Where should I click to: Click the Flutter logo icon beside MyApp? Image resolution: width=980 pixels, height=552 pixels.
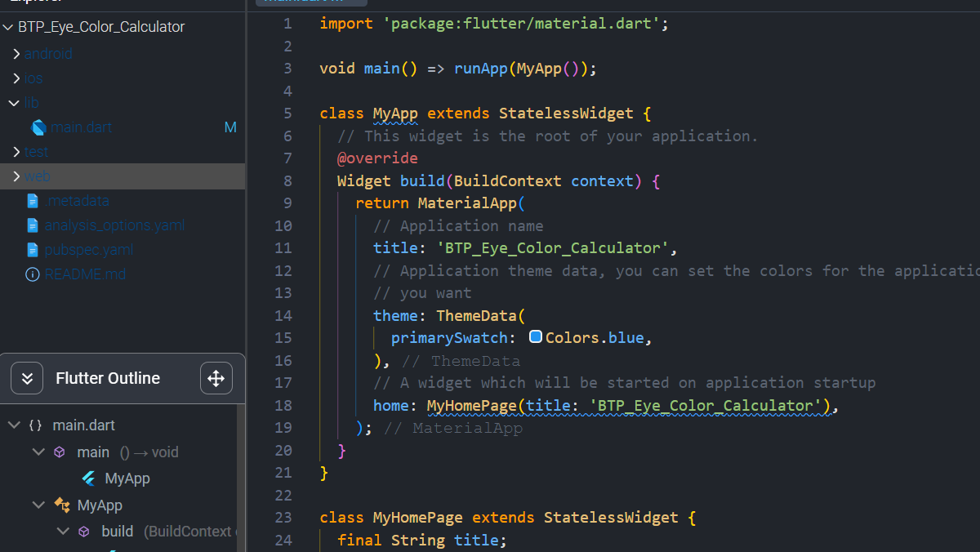tap(88, 479)
